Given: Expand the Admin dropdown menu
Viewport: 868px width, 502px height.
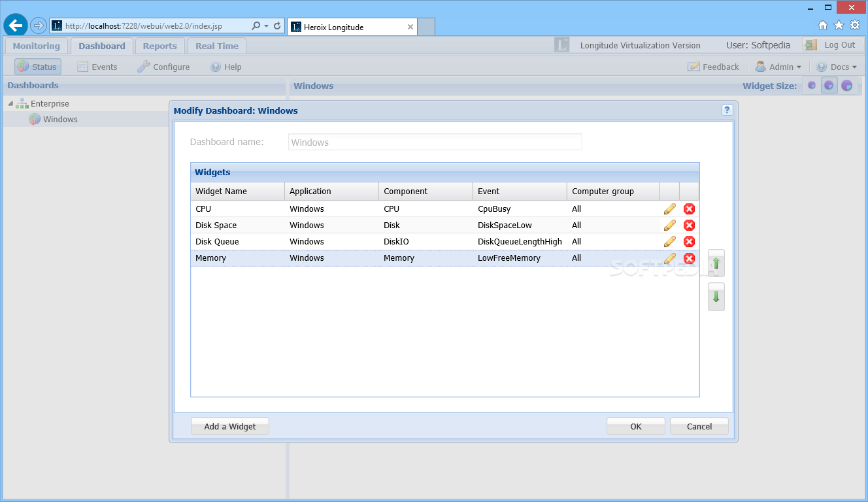Looking at the screenshot, I should (x=778, y=67).
